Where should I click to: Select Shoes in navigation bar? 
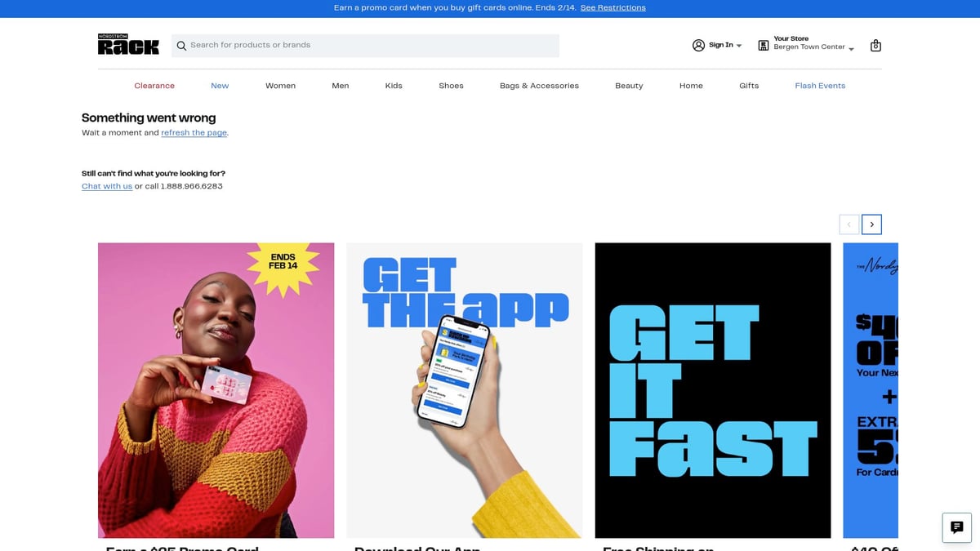[451, 86]
